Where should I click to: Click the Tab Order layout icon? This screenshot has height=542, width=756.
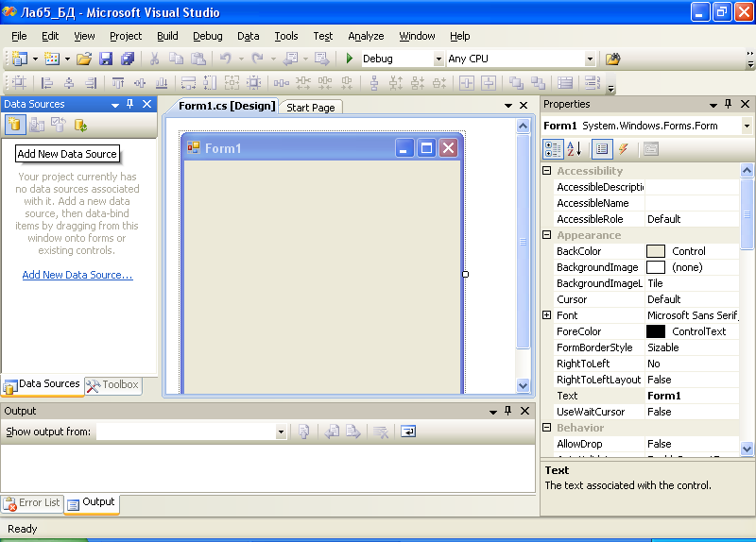593,83
